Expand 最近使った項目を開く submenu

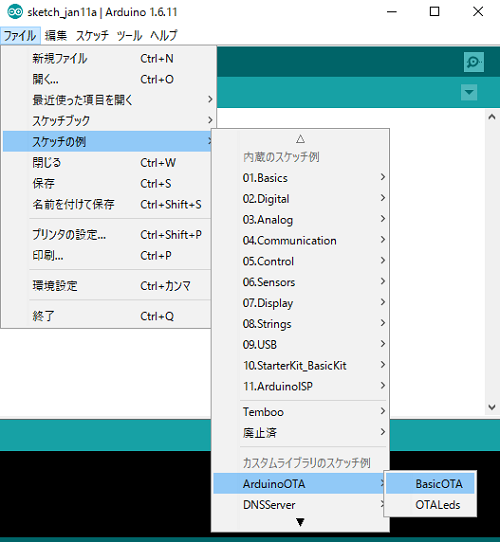tap(109, 100)
